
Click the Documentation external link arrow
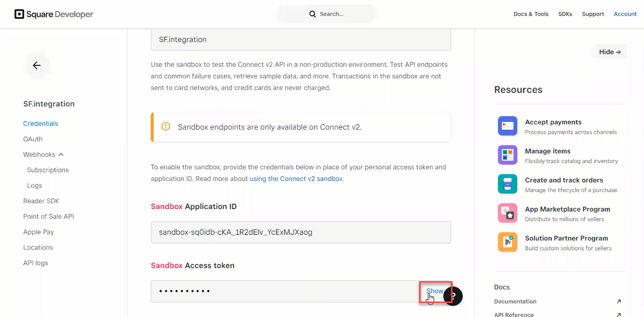619,302
